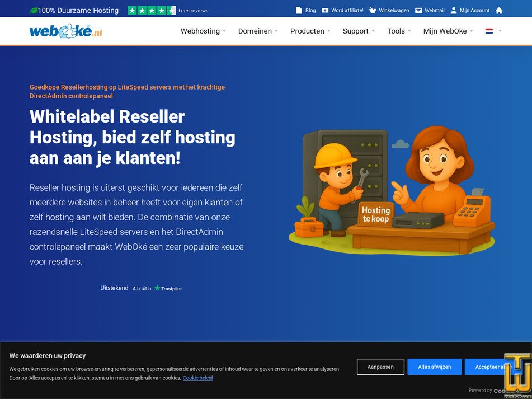The image size is (532, 399).
Task: Click the green leaf icon beside Duurzame Hosting
Action: point(34,11)
